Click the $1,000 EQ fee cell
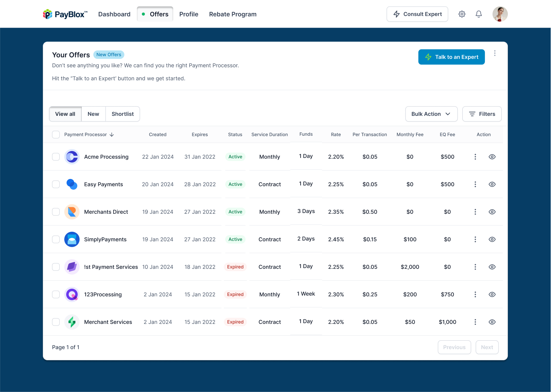The width and height of the screenshot is (551, 392). pyautogui.click(x=447, y=322)
